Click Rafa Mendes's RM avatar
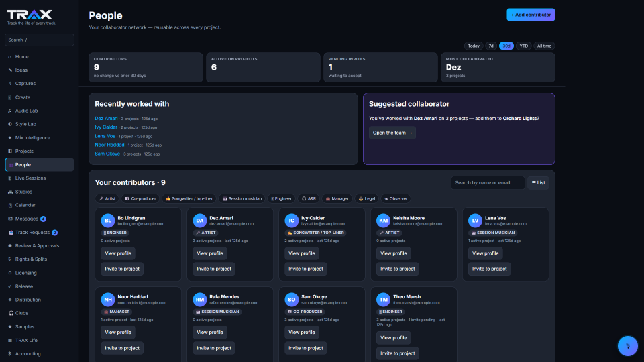The image size is (644, 362). pos(200,299)
